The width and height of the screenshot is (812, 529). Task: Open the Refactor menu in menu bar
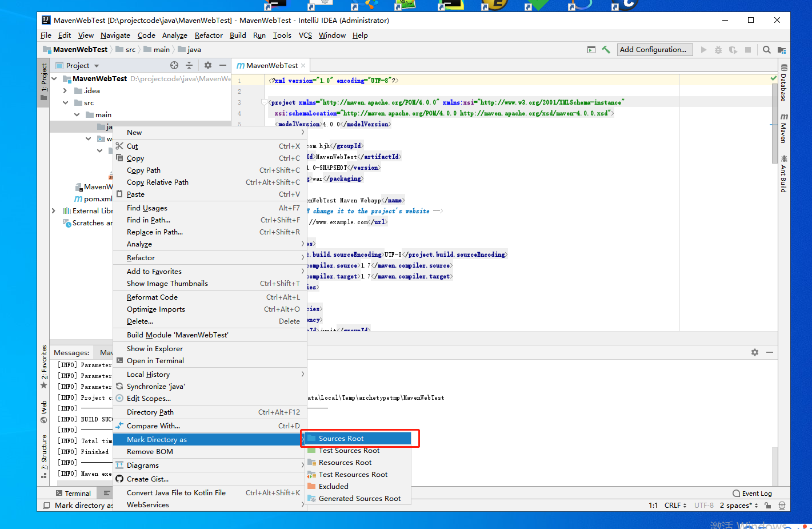point(209,35)
